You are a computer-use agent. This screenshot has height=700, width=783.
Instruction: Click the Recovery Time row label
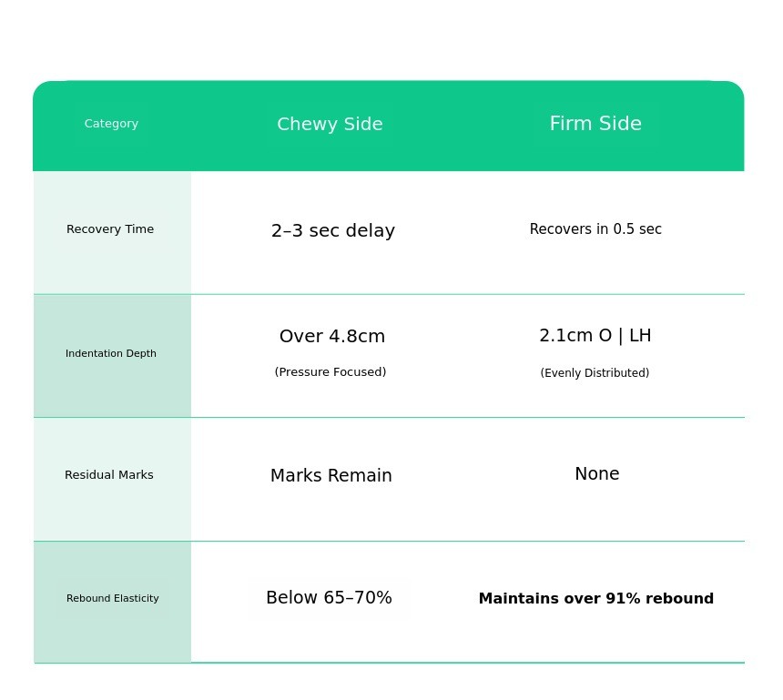point(110,229)
